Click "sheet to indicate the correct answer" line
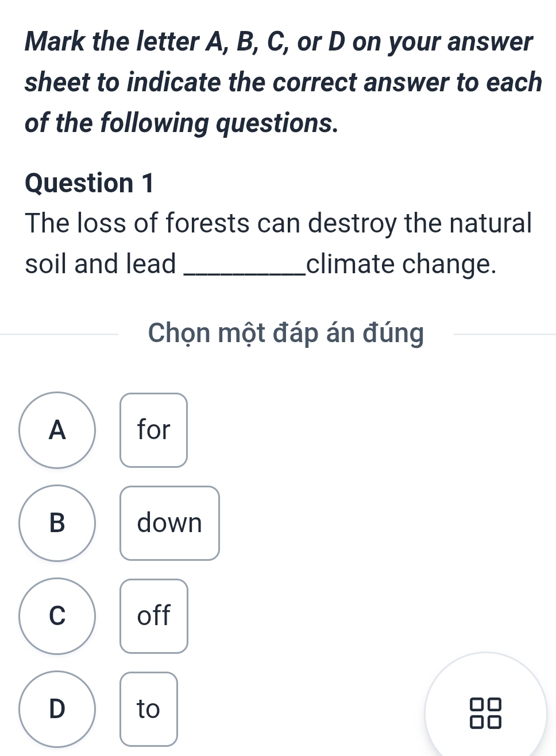Image resolution: width=556 pixels, height=756 pixels. coord(283,82)
